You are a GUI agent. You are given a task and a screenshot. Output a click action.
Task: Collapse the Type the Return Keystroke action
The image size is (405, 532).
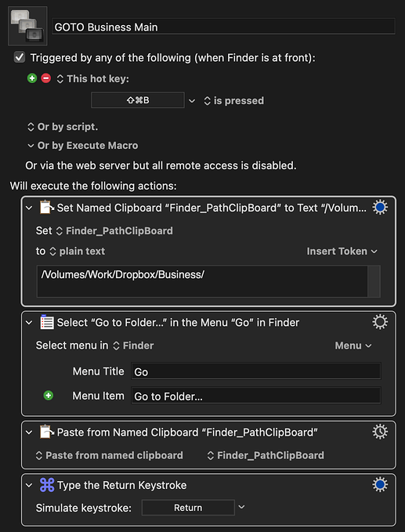click(29, 485)
